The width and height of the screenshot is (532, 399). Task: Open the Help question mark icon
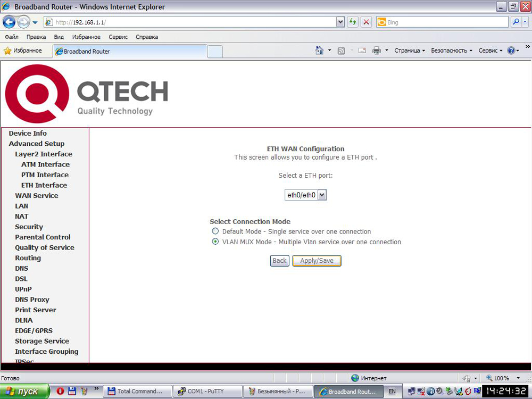(x=511, y=51)
